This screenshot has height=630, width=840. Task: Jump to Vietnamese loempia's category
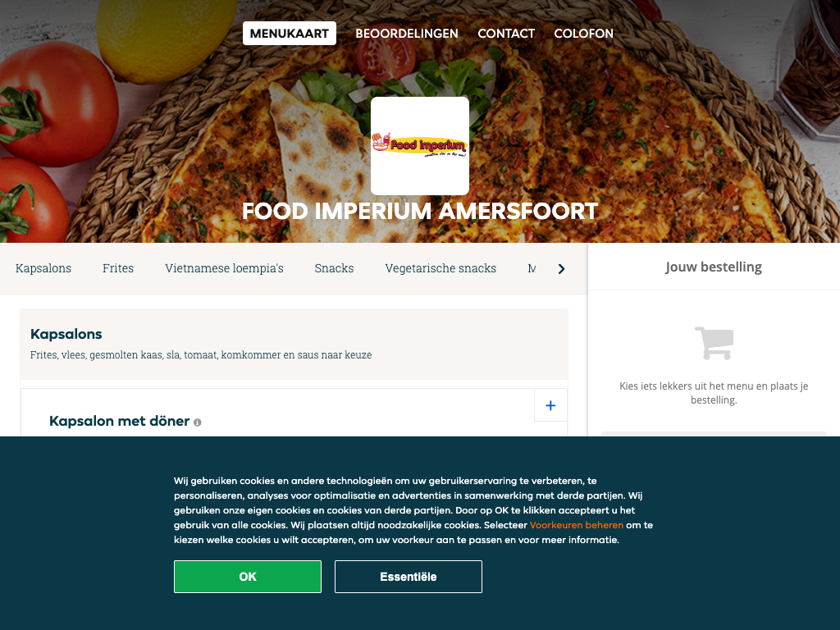pyautogui.click(x=224, y=268)
